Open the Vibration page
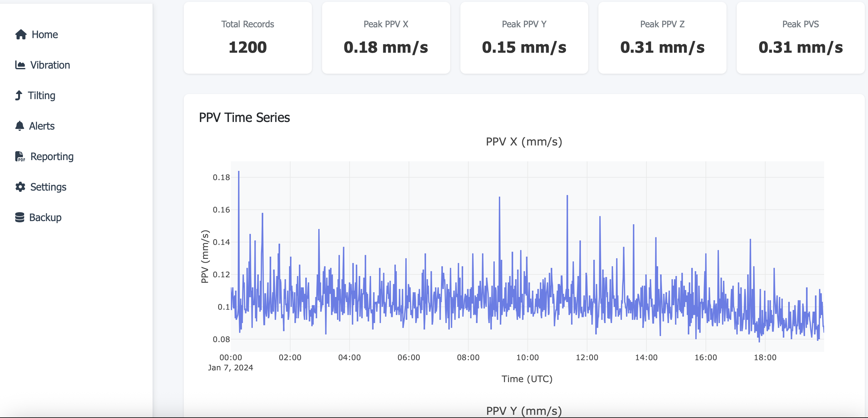 click(x=50, y=65)
